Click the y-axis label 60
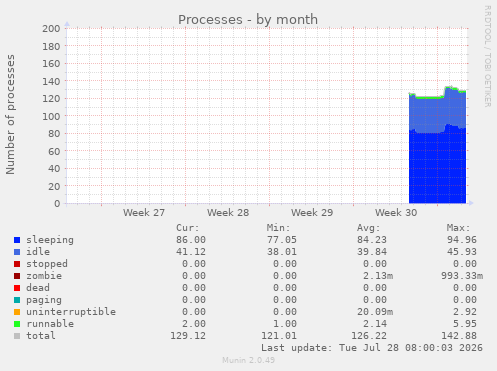This screenshot has width=497, height=371. tap(54, 151)
